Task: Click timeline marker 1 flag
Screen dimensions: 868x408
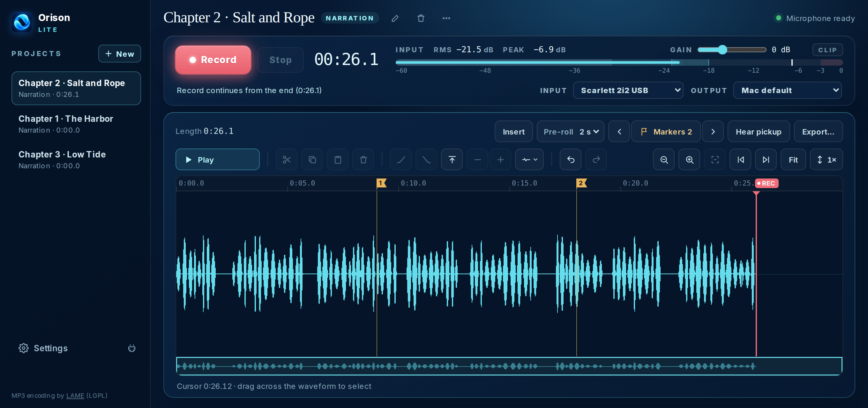Action: click(x=381, y=183)
